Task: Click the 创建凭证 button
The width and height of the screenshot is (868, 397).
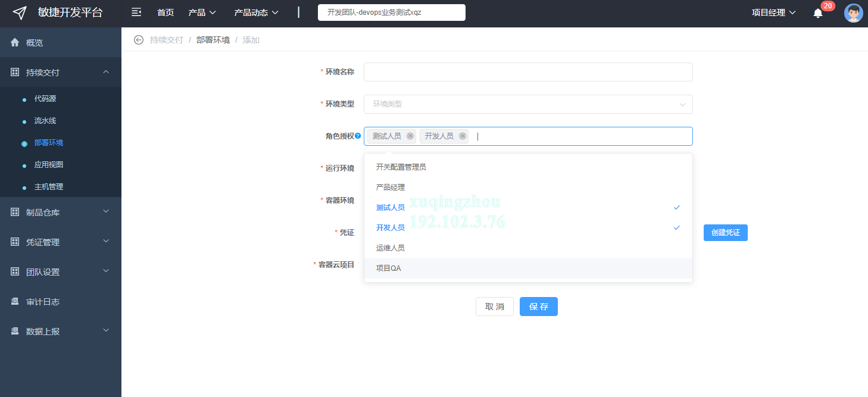Action: coord(726,233)
